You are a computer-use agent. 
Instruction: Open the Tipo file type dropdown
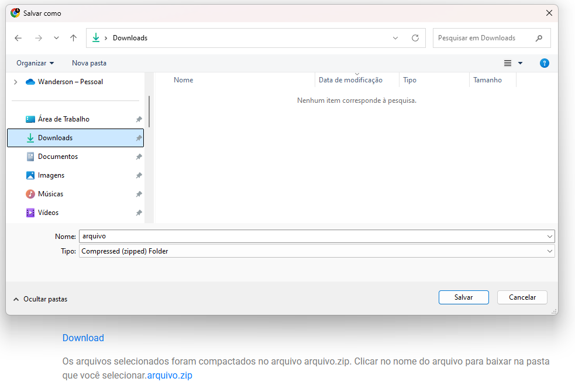[316, 251]
